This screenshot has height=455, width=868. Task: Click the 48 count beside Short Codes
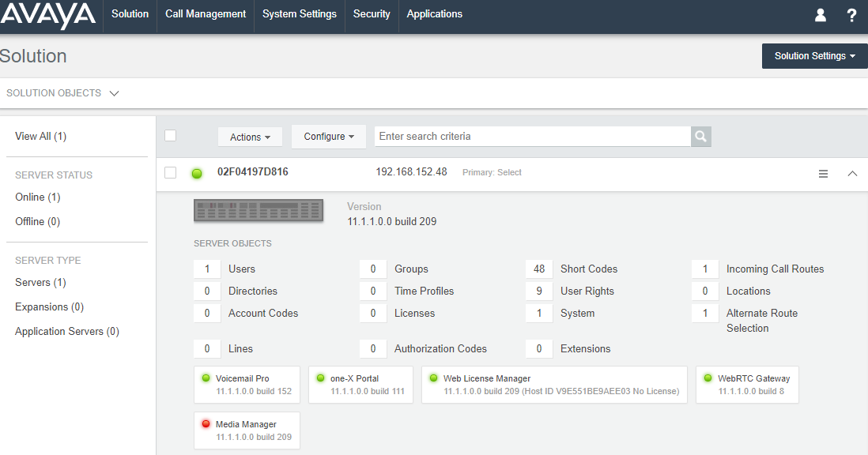(x=539, y=269)
